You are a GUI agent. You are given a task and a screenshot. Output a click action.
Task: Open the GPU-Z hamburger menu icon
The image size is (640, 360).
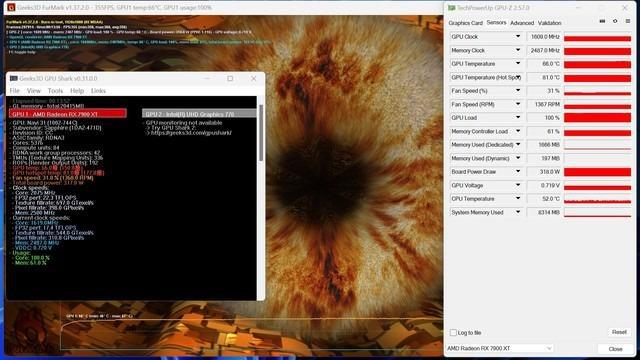(628, 21)
